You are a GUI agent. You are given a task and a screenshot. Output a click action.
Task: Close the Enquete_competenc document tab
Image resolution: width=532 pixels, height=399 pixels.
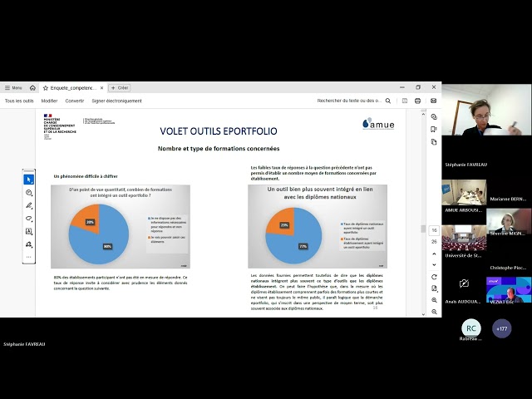tap(101, 88)
